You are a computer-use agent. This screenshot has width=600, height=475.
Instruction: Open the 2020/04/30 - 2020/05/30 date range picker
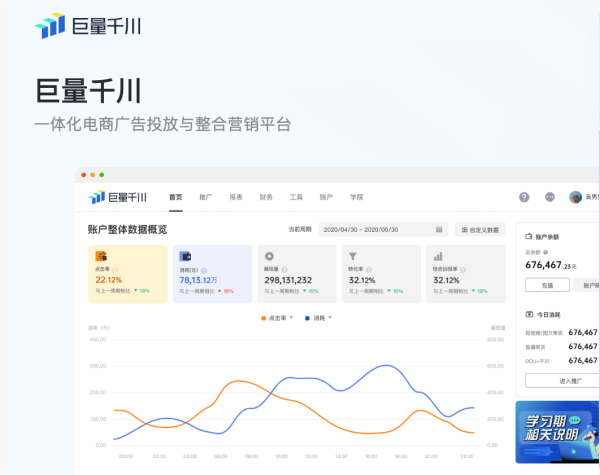tap(382, 229)
